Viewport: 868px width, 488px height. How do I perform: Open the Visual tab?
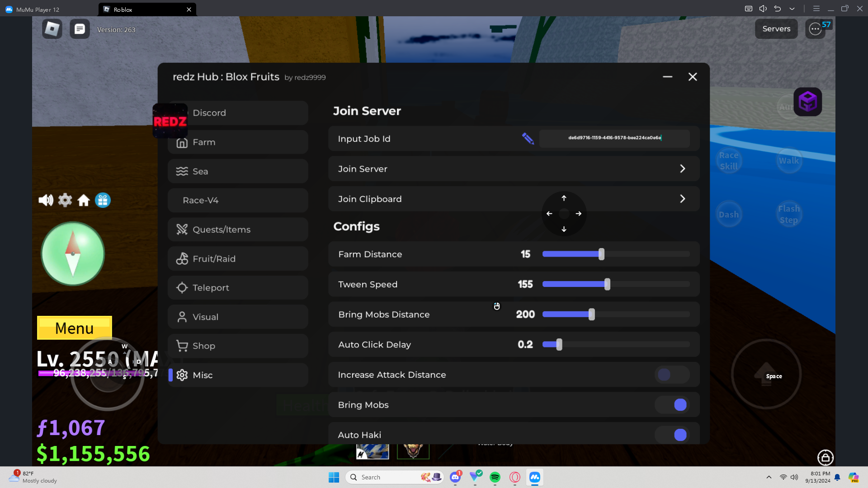pyautogui.click(x=238, y=317)
